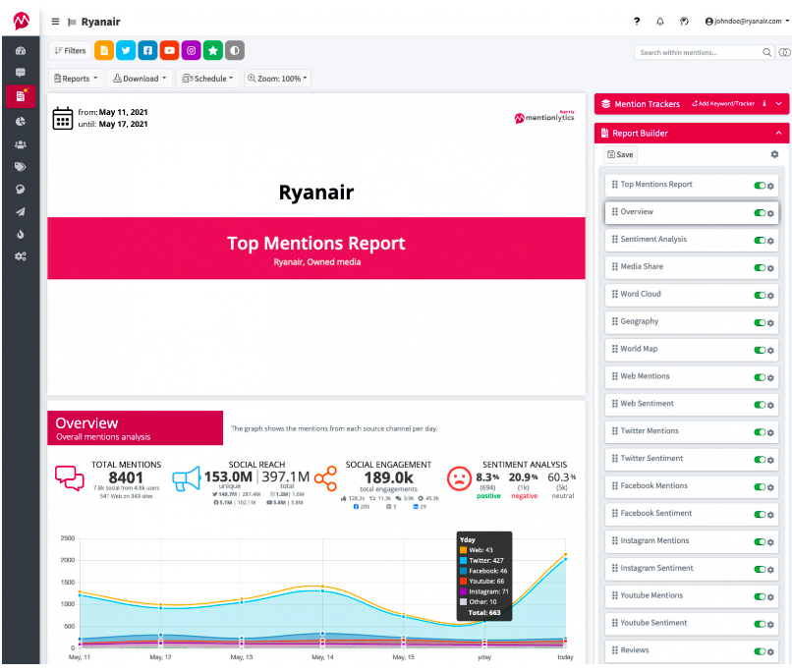Click the Youtube legend swatch in tooltip
Screen dimensions: 792x672
click(x=463, y=581)
